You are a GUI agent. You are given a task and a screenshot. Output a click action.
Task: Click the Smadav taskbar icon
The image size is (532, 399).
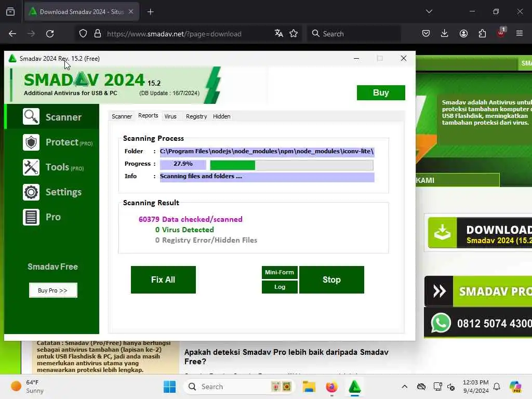click(354, 387)
